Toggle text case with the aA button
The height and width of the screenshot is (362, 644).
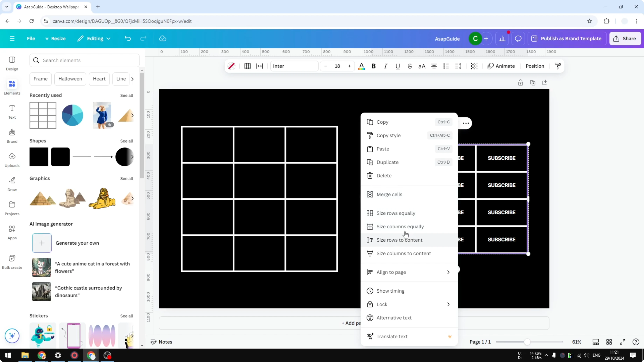422,66
